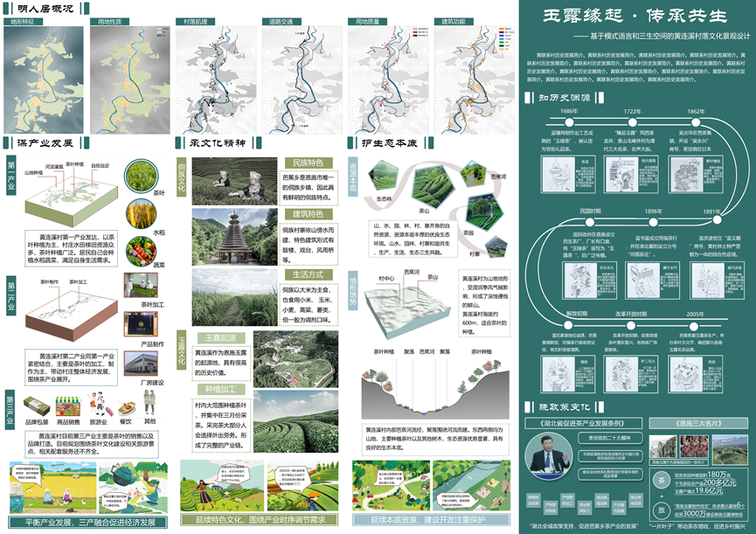
Task: Click the 旅游业 tourism icon
Action: tap(96, 406)
